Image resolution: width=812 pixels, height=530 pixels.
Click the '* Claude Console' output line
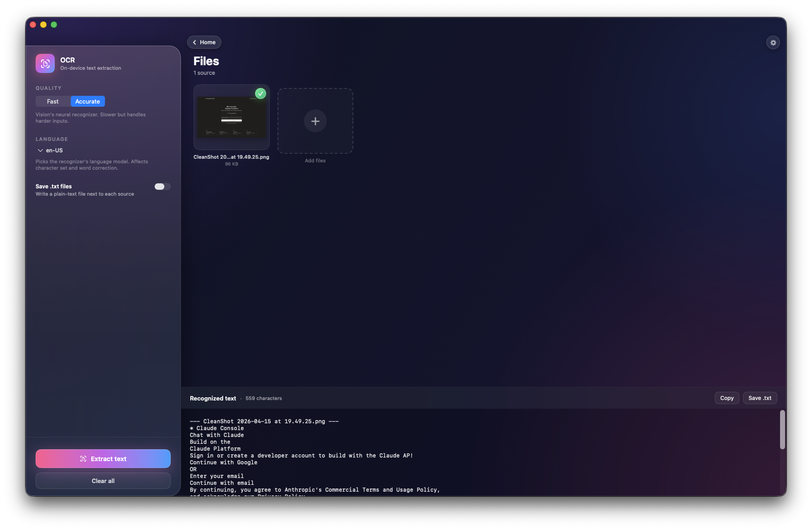[217, 428]
